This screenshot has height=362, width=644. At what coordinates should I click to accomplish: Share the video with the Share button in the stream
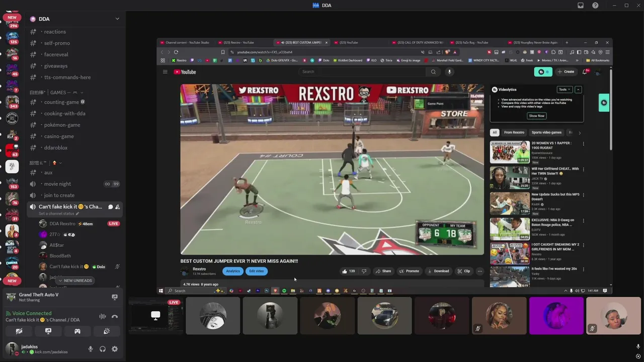coord(383,271)
